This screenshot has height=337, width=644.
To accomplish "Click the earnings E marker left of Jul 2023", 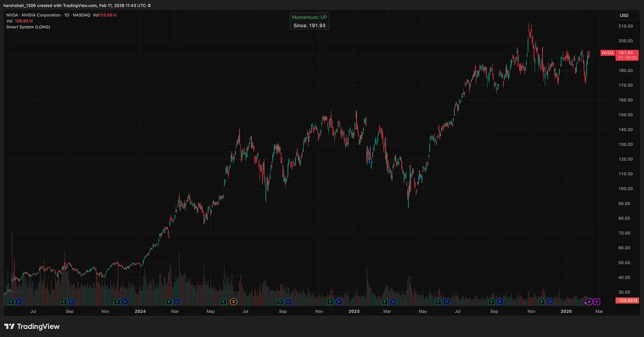I will 11,302.
